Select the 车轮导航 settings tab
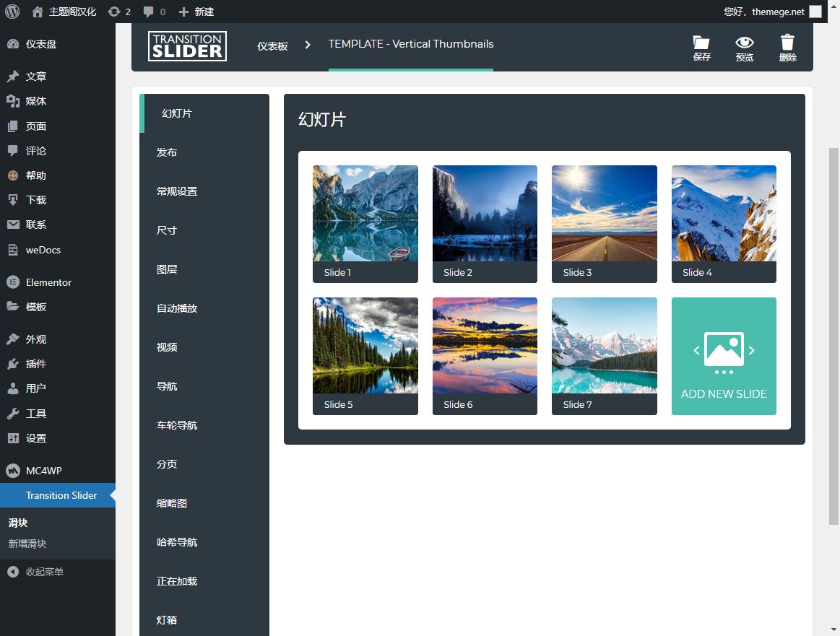 point(204,426)
